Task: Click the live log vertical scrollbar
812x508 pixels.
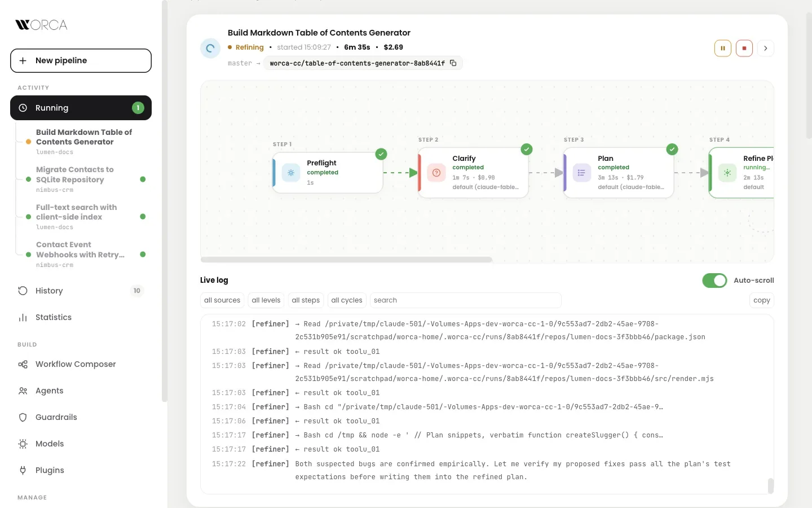Action: coord(771,485)
